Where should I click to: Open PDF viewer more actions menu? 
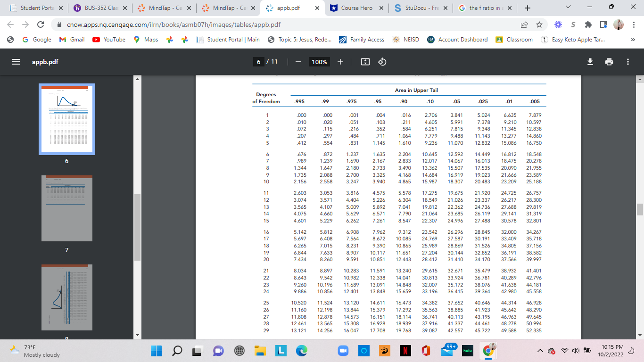[x=628, y=62]
